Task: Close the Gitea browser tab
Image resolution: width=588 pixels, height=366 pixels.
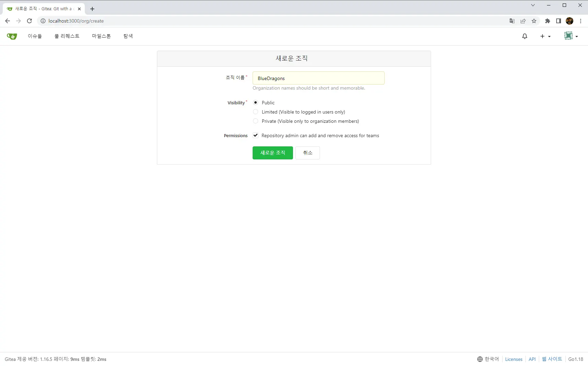Action: click(x=79, y=9)
